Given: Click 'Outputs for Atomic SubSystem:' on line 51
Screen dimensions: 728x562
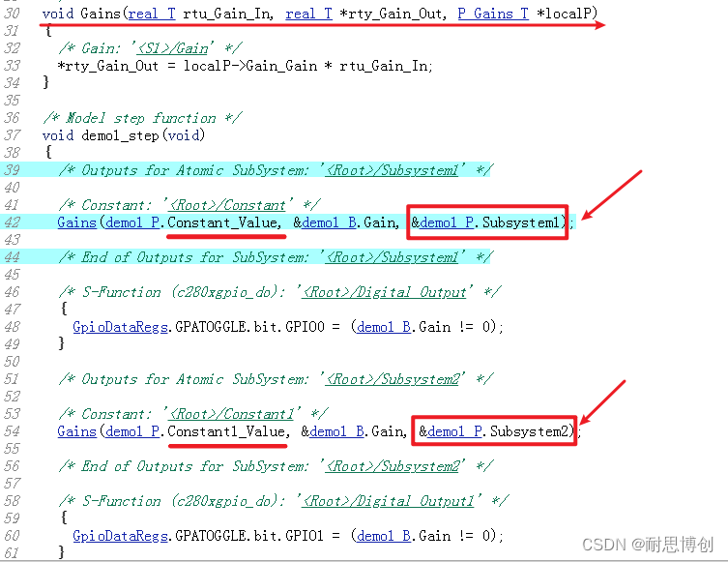Looking at the screenshot, I should 195,379.
